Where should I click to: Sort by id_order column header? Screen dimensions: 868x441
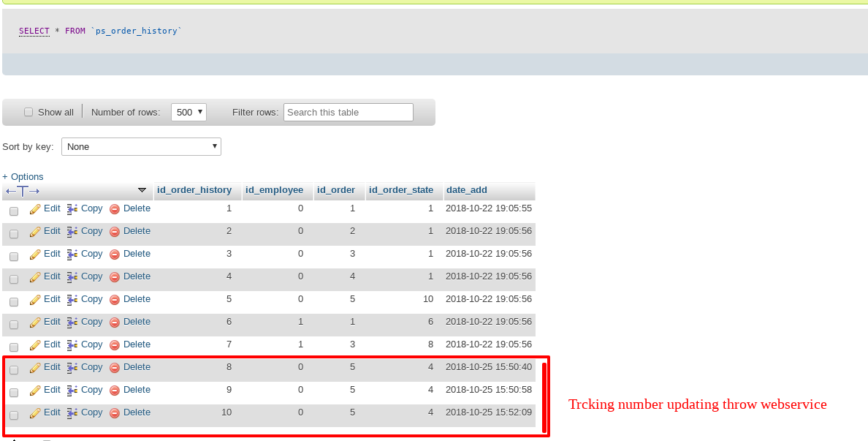click(x=336, y=189)
